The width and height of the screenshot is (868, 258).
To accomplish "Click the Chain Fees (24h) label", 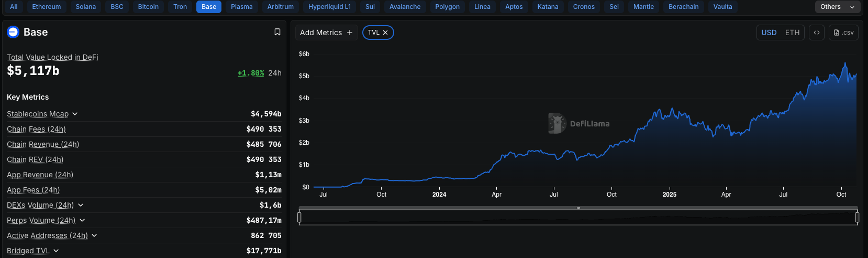I will [x=36, y=129].
